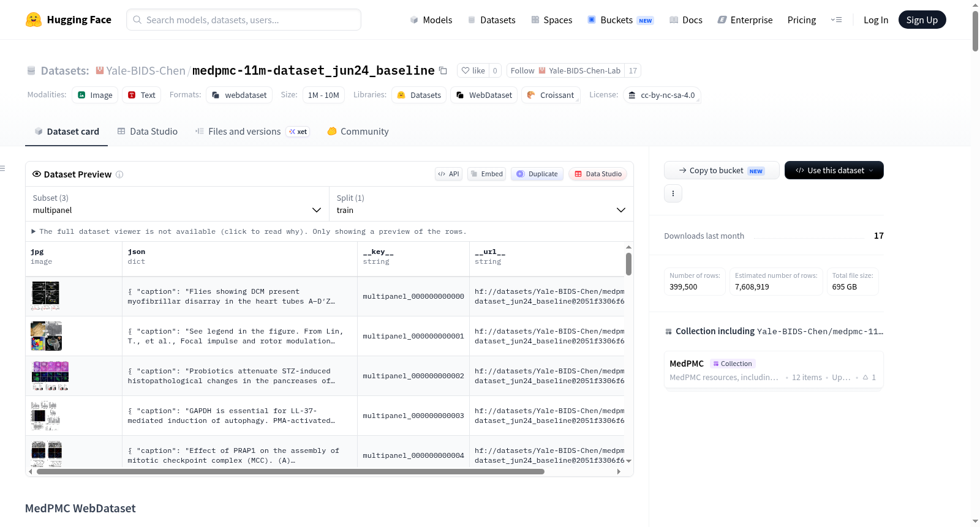Open thumbnail for multipanel_000000000001 row

[46, 336]
